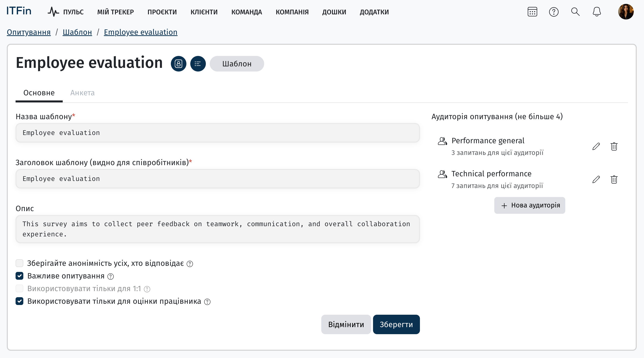
Task: Open notifications bell icon
Action: click(597, 12)
